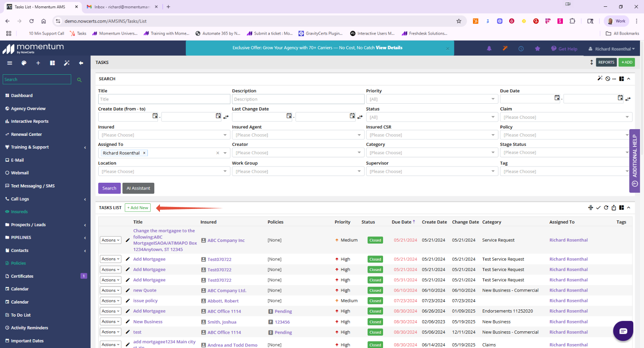This screenshot has width=644, height=348.
Task: Click the sidebar search magnifier icon
Action: coord(79,80)
